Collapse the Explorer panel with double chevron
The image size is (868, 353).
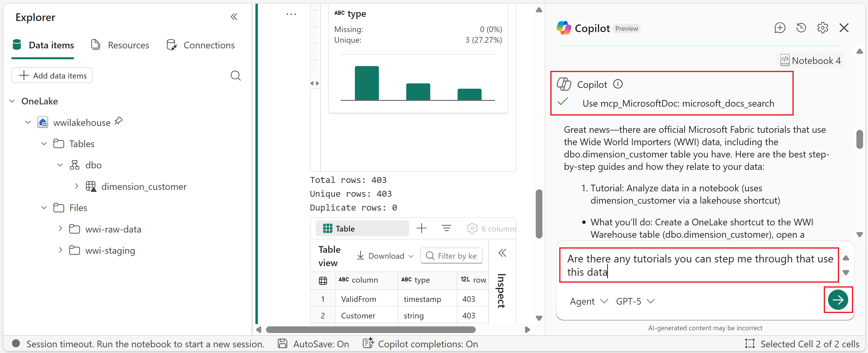[234, 17]
